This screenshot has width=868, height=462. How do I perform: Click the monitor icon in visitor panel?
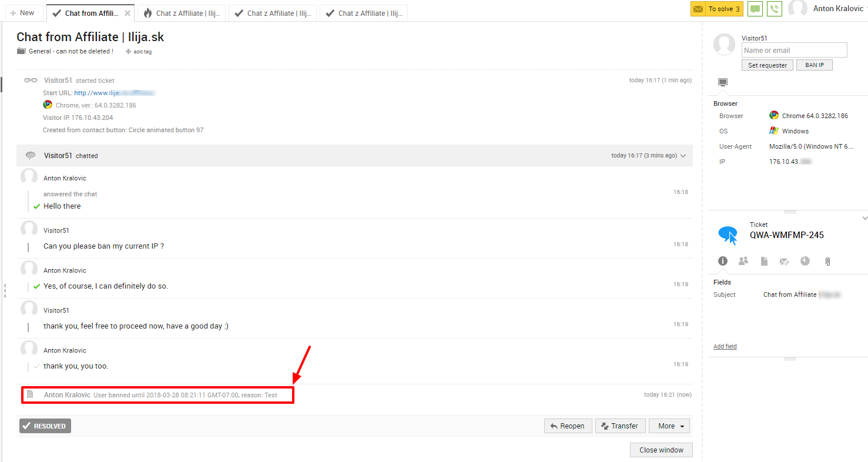coord(723,82)
